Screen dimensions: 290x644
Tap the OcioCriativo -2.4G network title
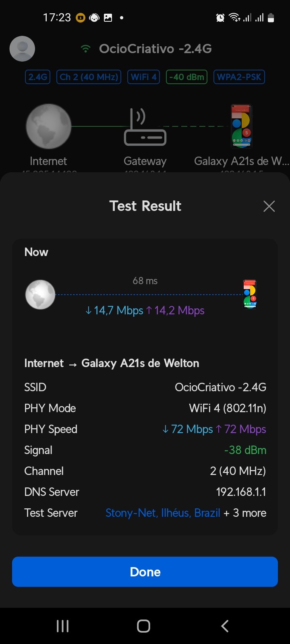click(x=155, y=49)
